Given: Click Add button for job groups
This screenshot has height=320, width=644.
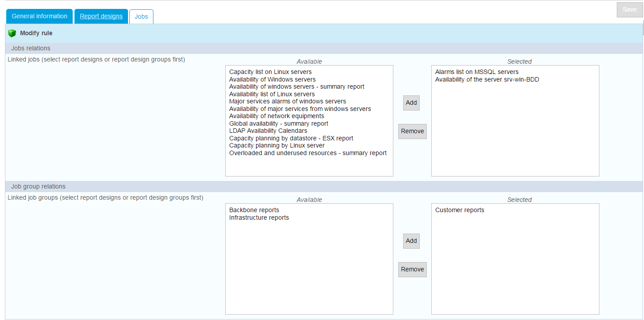Looking at the screenshot, I should (411, 241).
